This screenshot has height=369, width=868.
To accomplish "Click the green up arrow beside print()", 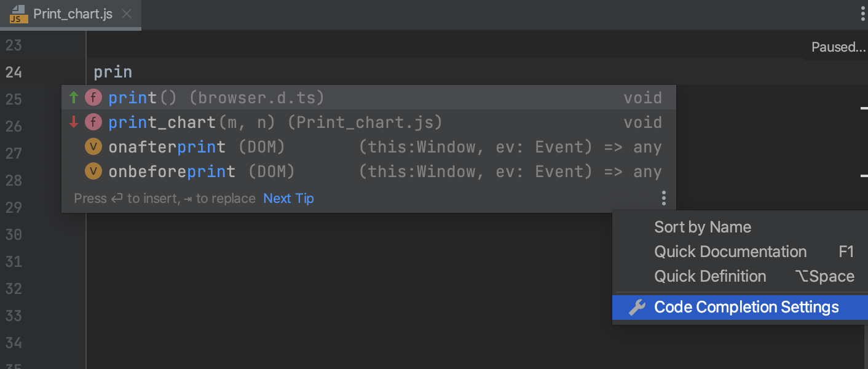I will point(74,98).
